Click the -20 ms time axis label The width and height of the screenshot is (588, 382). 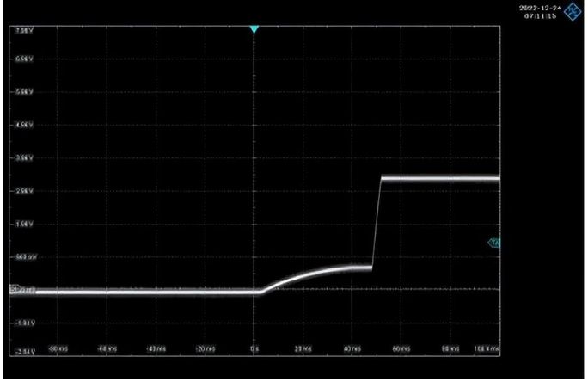point(205,349)
